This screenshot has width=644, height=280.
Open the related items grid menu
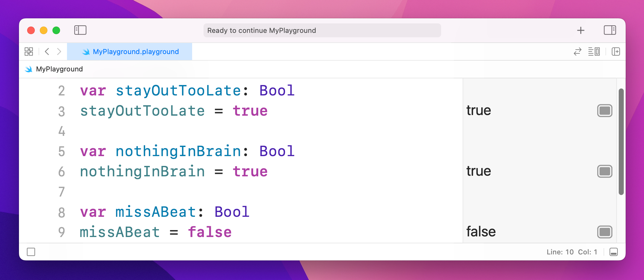click(x=29, y=52)
